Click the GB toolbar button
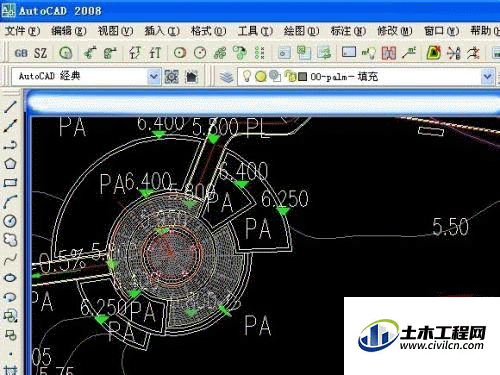This screenshot has height=375, width=500. click(x=21, y=53)
